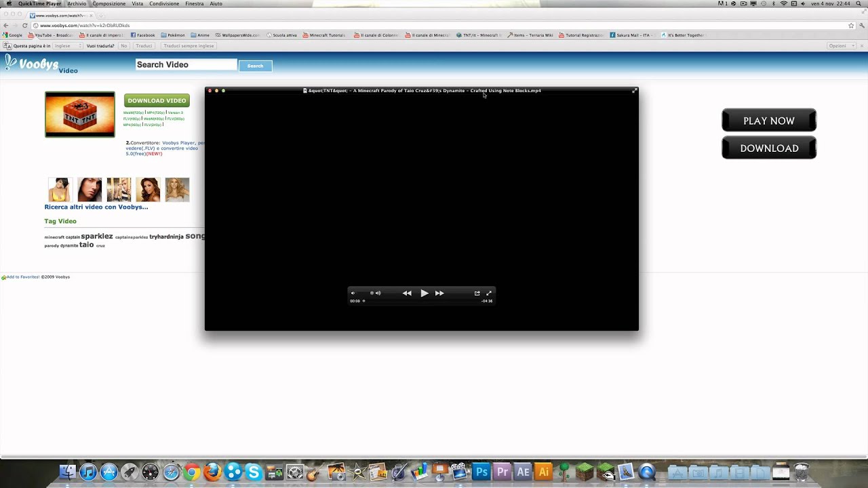Enter full screen from QuickTime controller
868x488 pixels.
[488, 293]
